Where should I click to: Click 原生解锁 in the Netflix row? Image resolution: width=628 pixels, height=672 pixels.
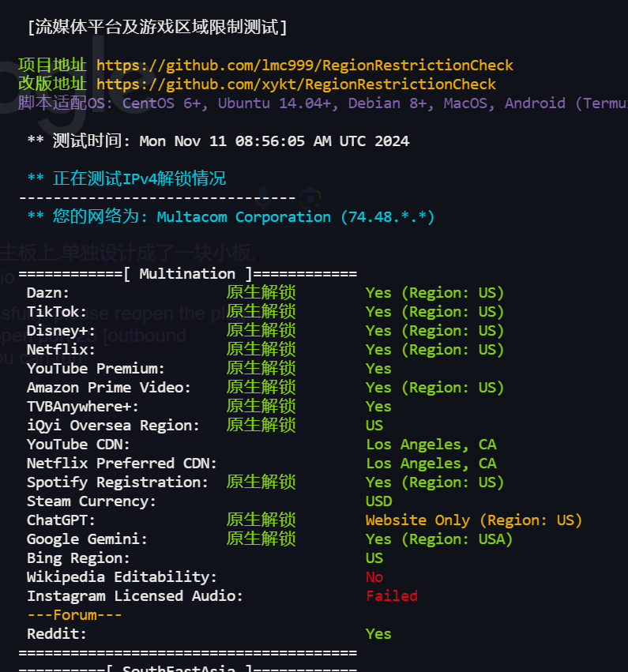point(261,349)
